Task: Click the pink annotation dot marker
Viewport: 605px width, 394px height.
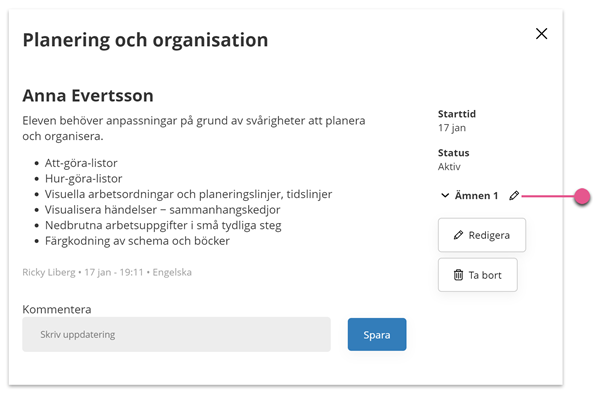Action: [582, 196]
